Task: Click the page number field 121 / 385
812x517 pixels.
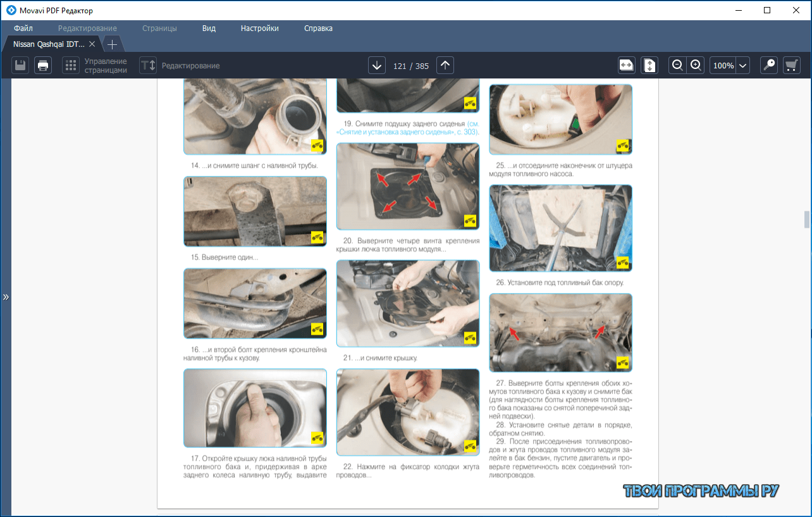Action: coord(411,66)
